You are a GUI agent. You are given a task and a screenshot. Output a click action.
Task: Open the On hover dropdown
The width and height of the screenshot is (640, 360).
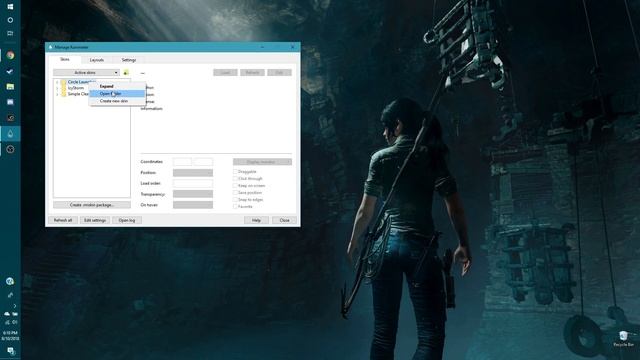(x=193, y=204)
